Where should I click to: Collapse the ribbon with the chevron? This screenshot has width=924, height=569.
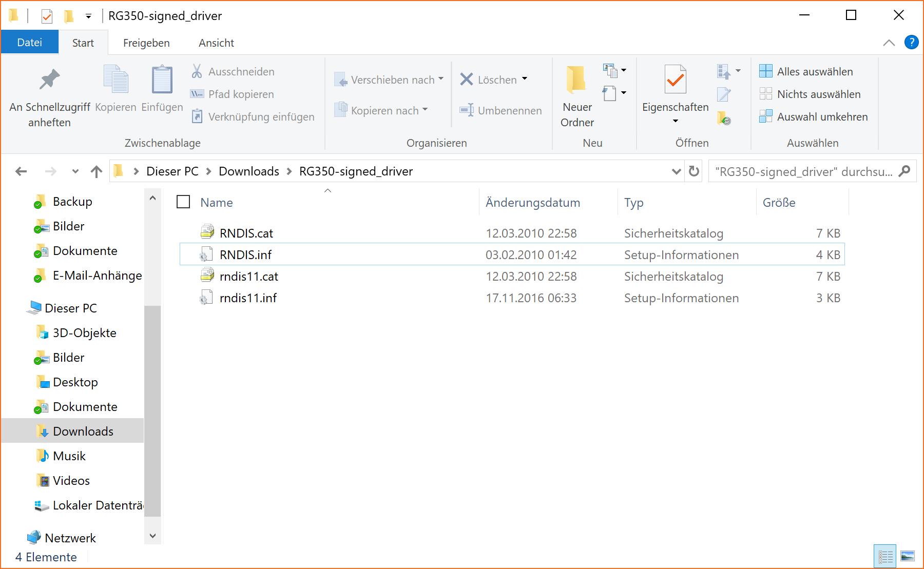(x=889, y=43)
